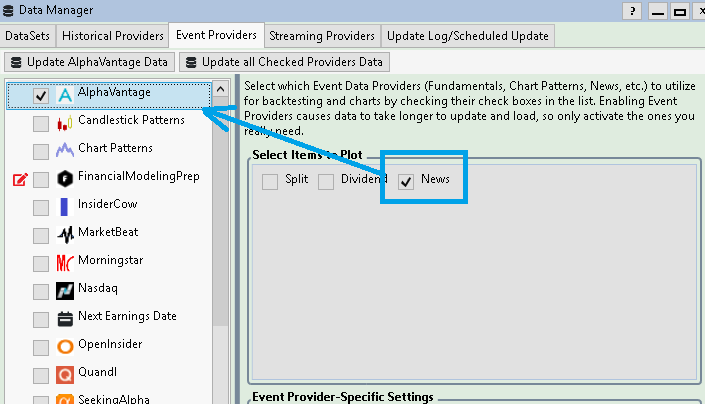Go to Update Log/Scheduled Update tab
The height and width of the screenshot is (404, 705).
(468, 36)
